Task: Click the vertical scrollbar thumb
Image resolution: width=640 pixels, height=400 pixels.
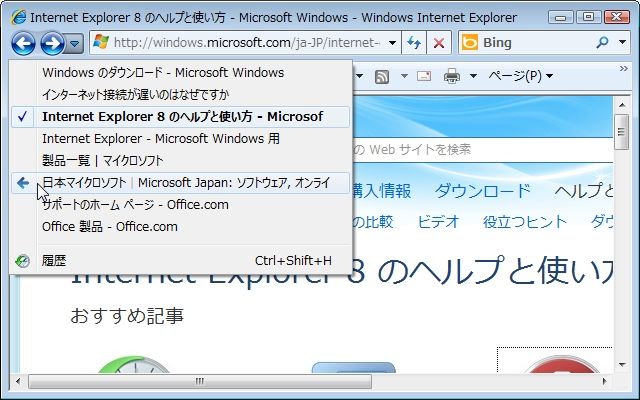Action: pyautogui.click(x=622, y=132)
